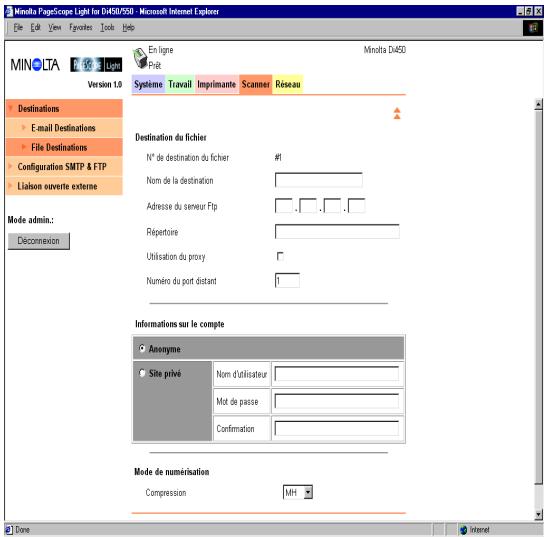
Task: Switch to the Scanner tab
Action: point(255,84)
